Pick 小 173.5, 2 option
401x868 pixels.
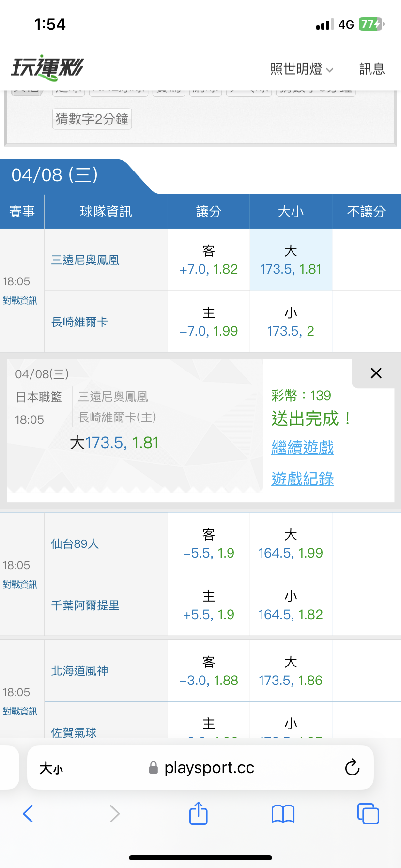[291, 322]
